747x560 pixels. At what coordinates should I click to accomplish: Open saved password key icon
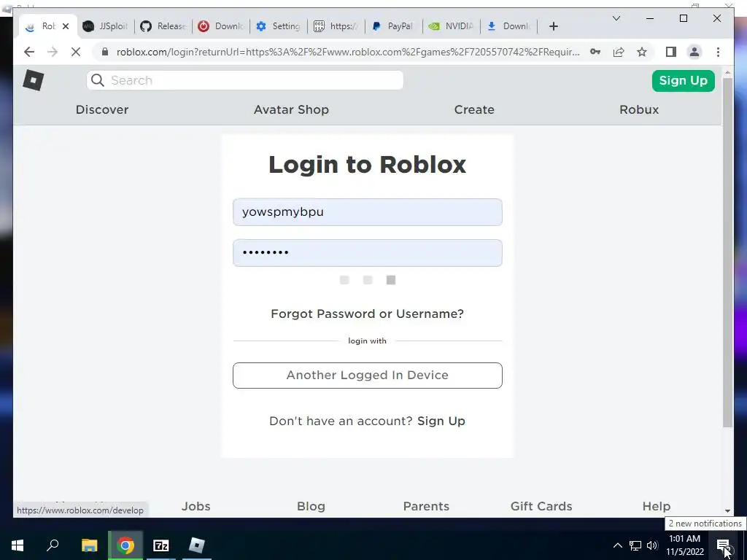pos(595,52)
